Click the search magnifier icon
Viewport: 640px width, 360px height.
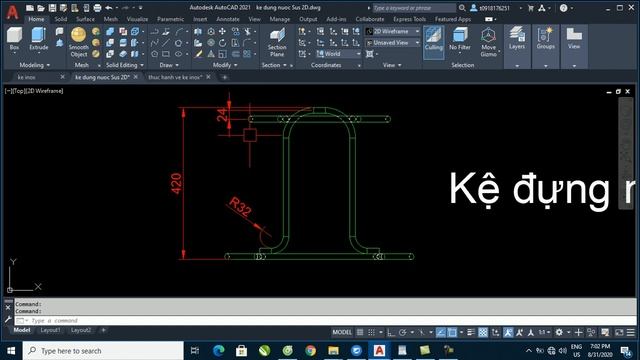click(462, 8)
